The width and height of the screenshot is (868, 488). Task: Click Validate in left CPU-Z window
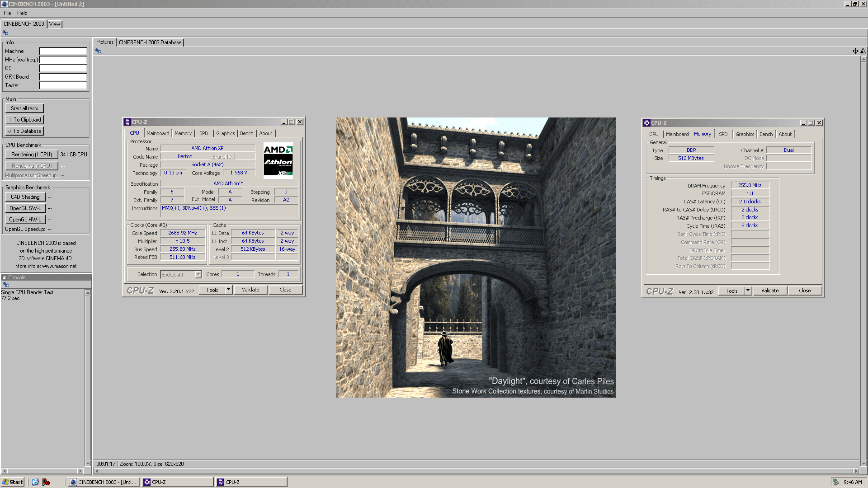point(250,290)
